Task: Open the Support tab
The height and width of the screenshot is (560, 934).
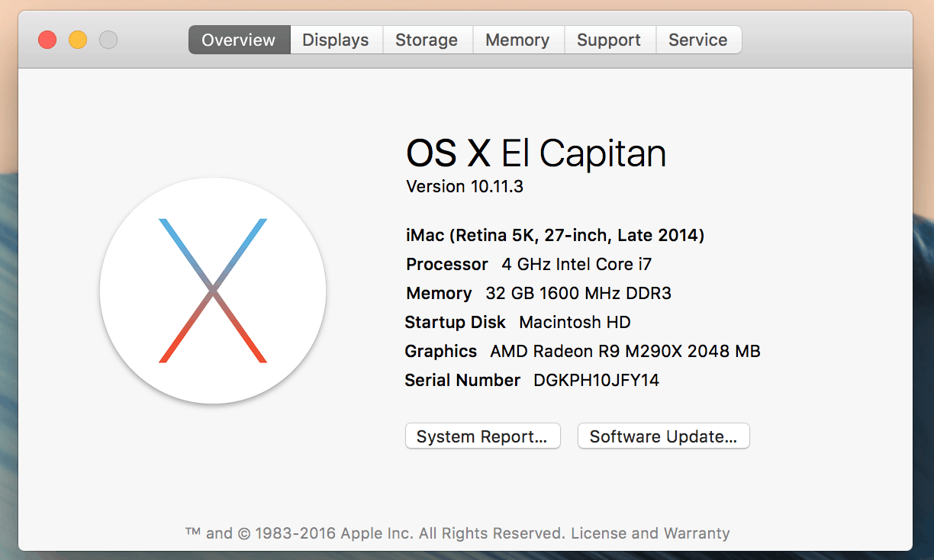Action: (609, 40)
